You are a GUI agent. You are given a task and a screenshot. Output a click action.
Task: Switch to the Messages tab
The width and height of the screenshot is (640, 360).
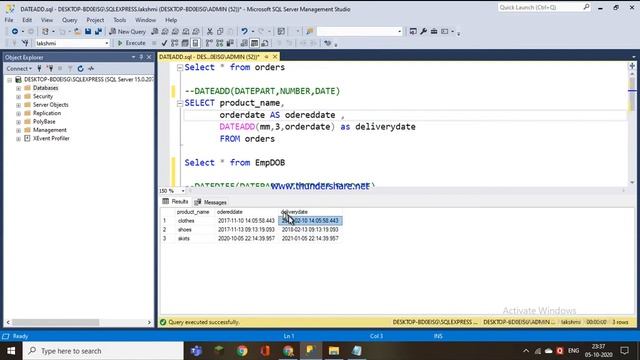[211, 202]
